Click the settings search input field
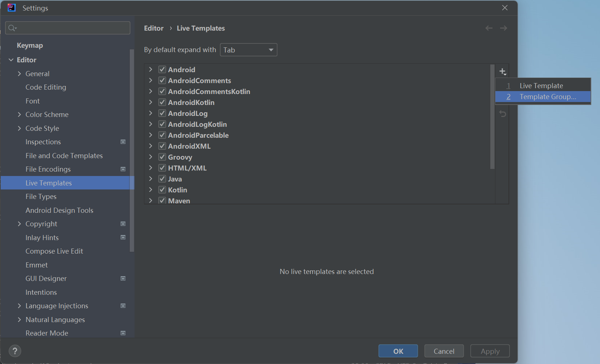The width and height of the screenshot is (600, 364). tap(68, 28)
